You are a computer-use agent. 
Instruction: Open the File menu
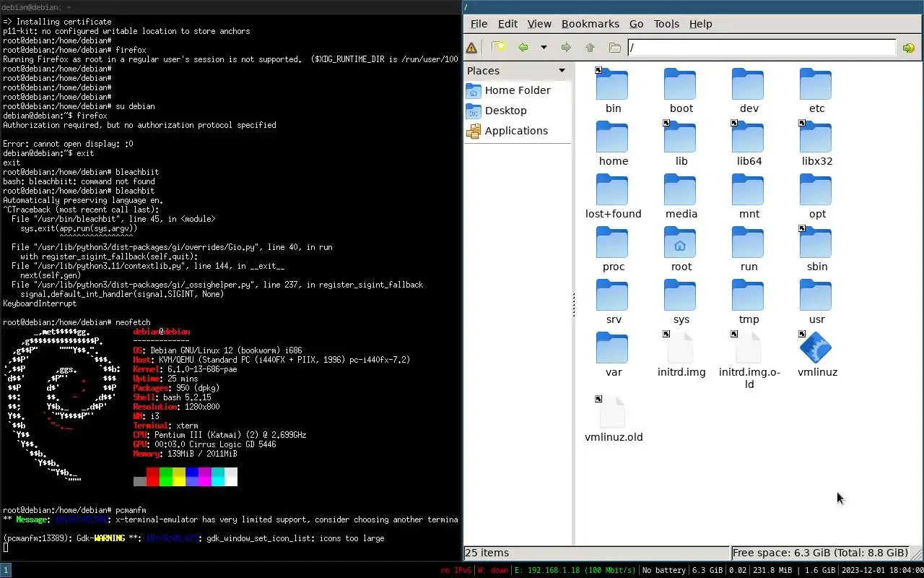(x=479, y=24)
